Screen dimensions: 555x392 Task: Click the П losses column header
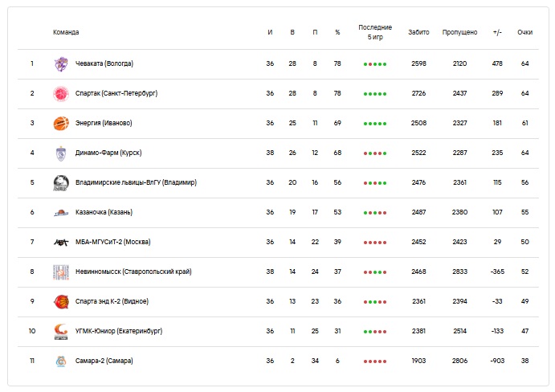(x=315, y=32)
